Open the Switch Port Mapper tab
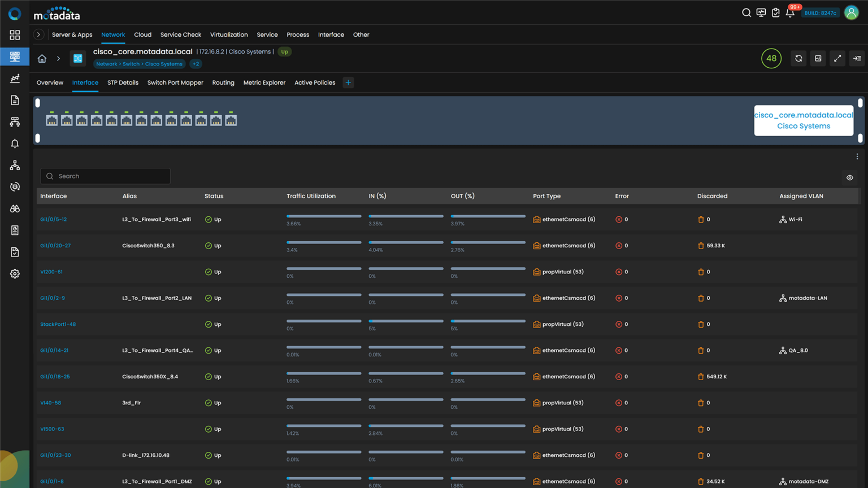 pyautogui.click(x=175, y=82)
